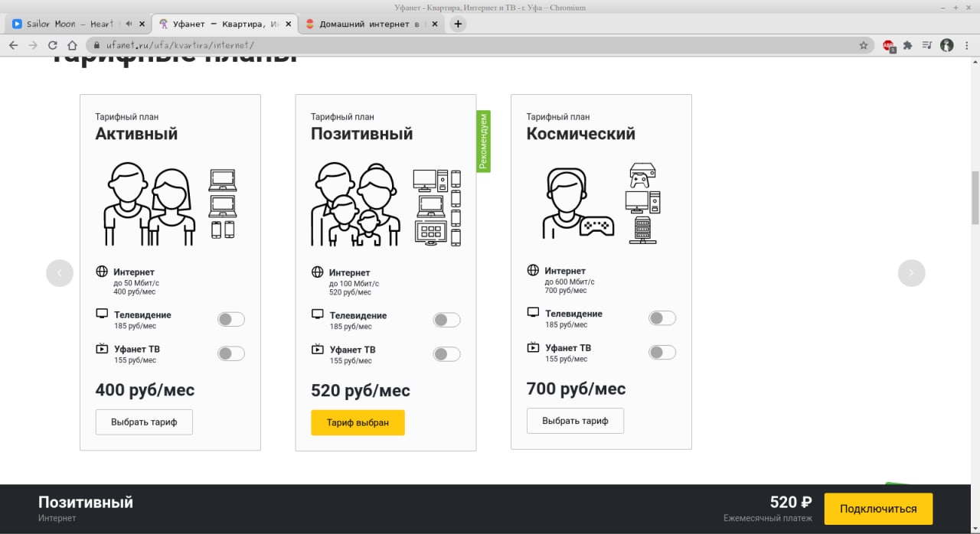Switch to the Домашний интернет tab
Viewport: 980px width, 534px height.
(x=371, y=24)
